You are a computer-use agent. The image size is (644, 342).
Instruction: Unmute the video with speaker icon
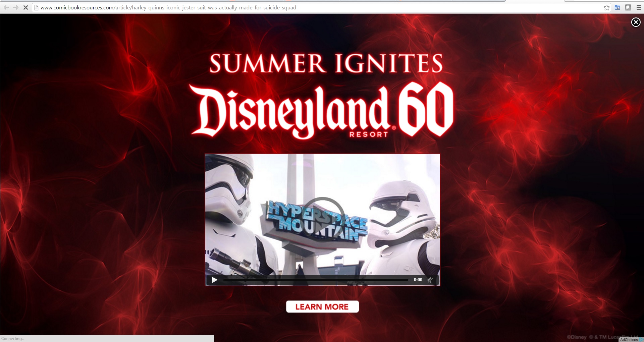click(430, 280)
